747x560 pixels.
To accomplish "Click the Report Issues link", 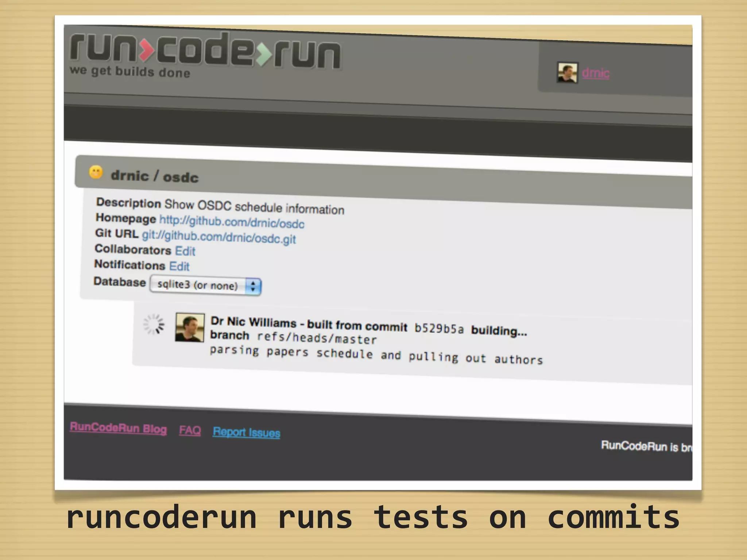I will [x=247, y=432].
